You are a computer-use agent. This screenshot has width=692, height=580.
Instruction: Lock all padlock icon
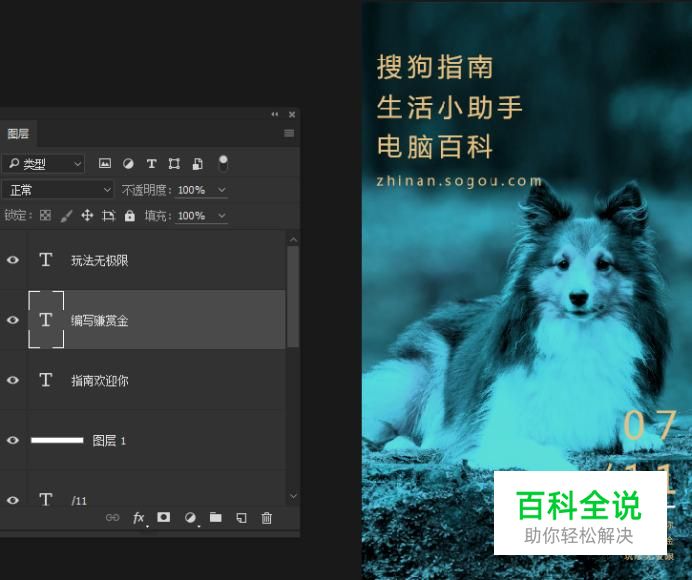tap(129, 215)
